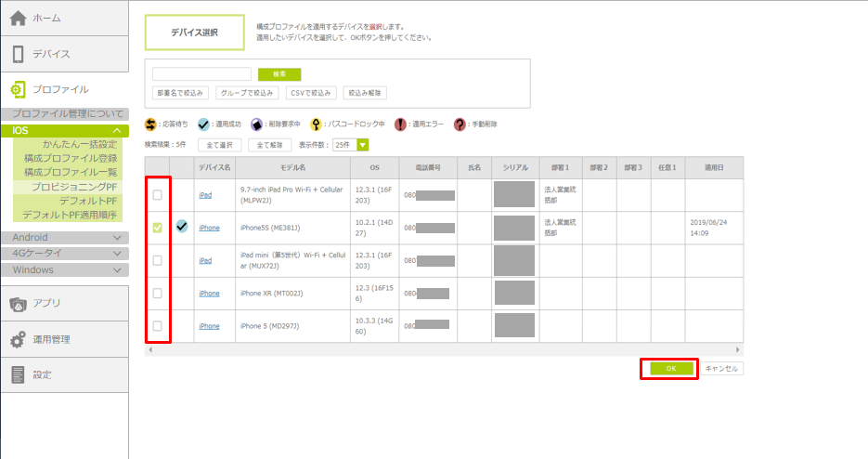Click the Home house icon in sidebar

(x=18, y=18)
